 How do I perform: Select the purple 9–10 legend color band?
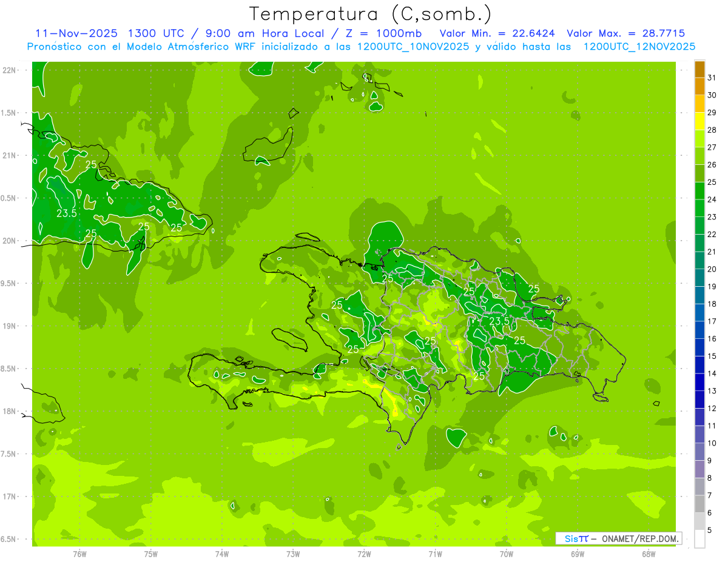click(x=699, y=452)
